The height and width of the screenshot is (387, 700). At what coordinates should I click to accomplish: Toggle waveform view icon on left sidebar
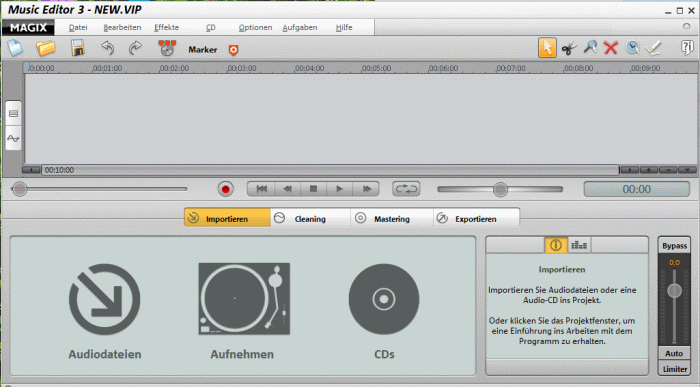[13, 138]
